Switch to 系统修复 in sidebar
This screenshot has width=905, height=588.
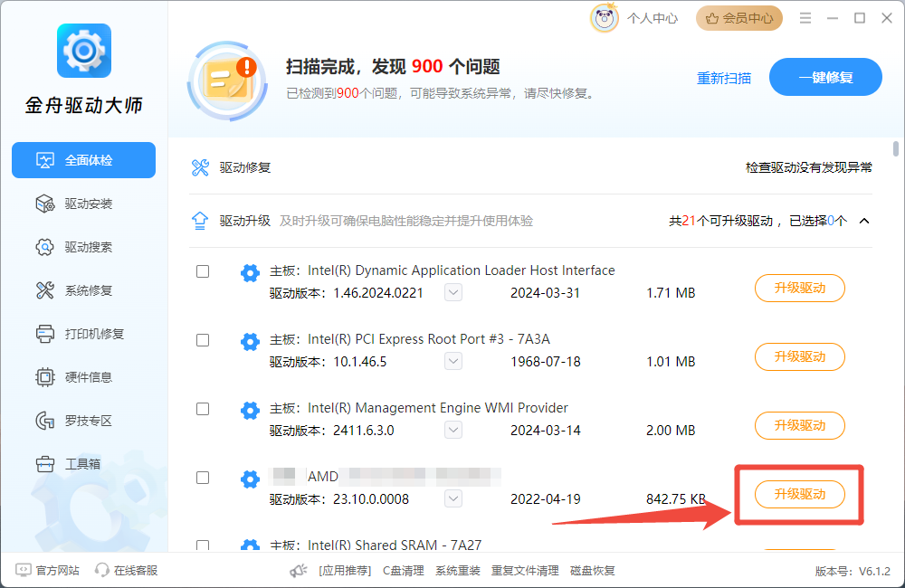83,290
